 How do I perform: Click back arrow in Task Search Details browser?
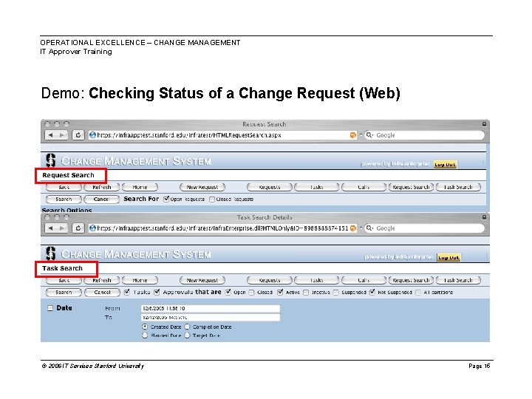pyautogui.click(x=50, y=228)
